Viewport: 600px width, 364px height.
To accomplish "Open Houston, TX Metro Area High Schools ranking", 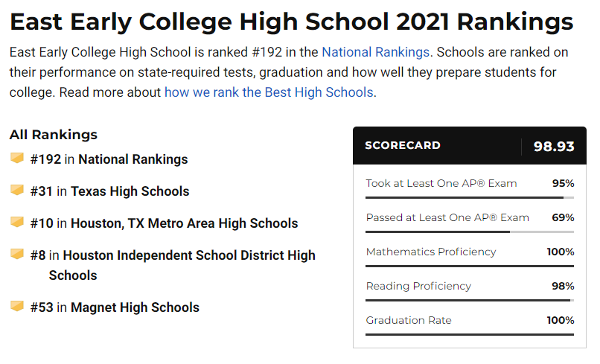I will tap(184, 223).
